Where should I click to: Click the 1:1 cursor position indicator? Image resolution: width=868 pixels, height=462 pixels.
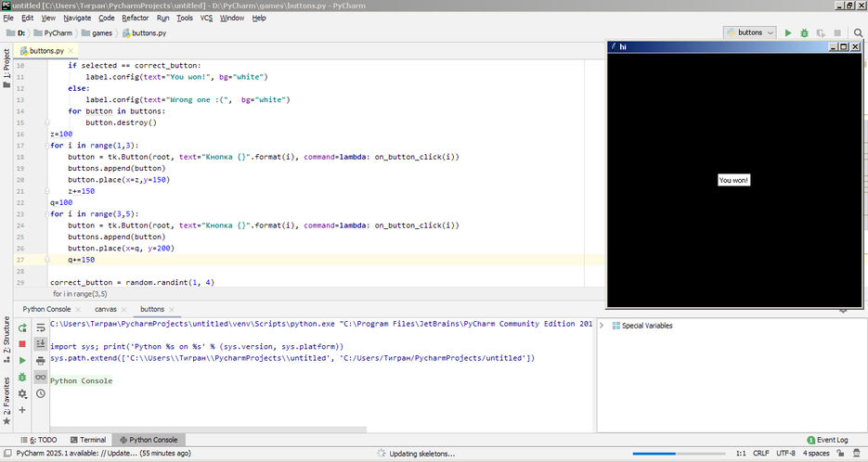pos(741,453)
